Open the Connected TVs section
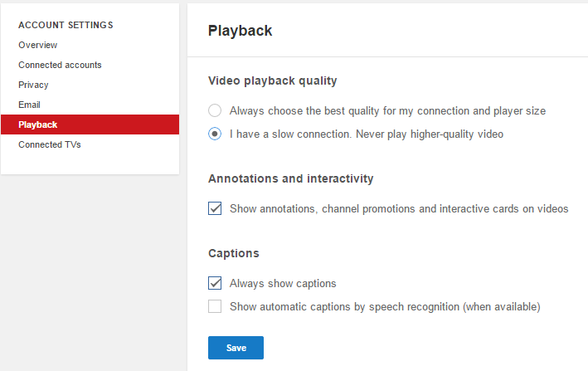Viewport: 588px width, 371px height. pyautogui.click(x=50, y=144)
